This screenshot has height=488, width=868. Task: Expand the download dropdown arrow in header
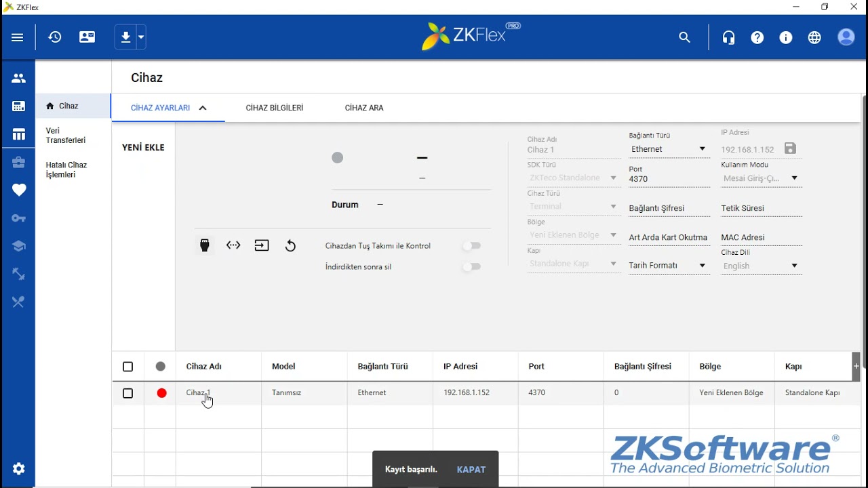point(140,37)
